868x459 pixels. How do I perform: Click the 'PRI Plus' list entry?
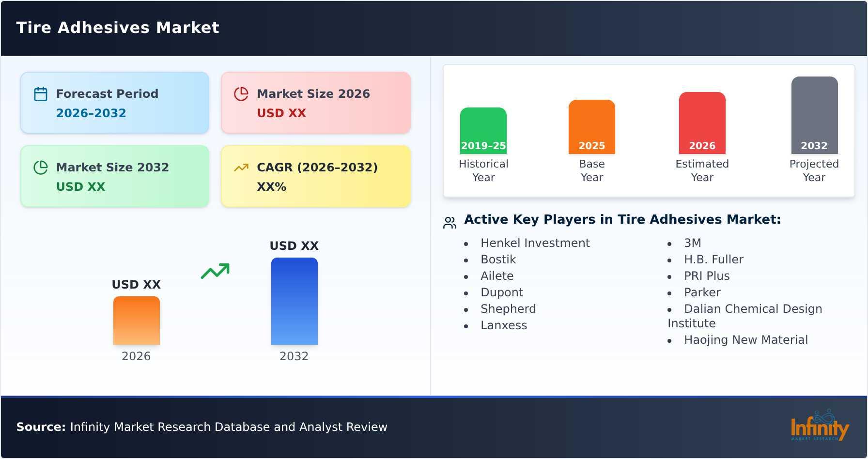[x=707, y=276]
